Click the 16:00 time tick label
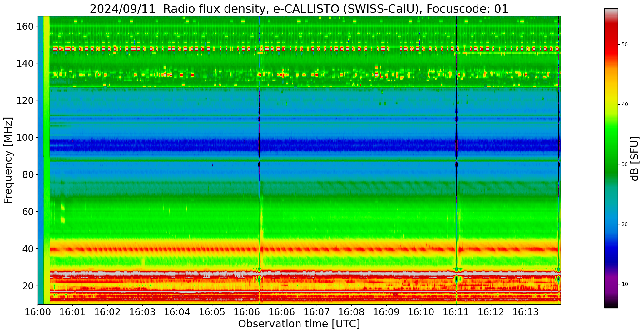This screenshot has width=644, height=333. pyautogui.click(x=38, y=312)
